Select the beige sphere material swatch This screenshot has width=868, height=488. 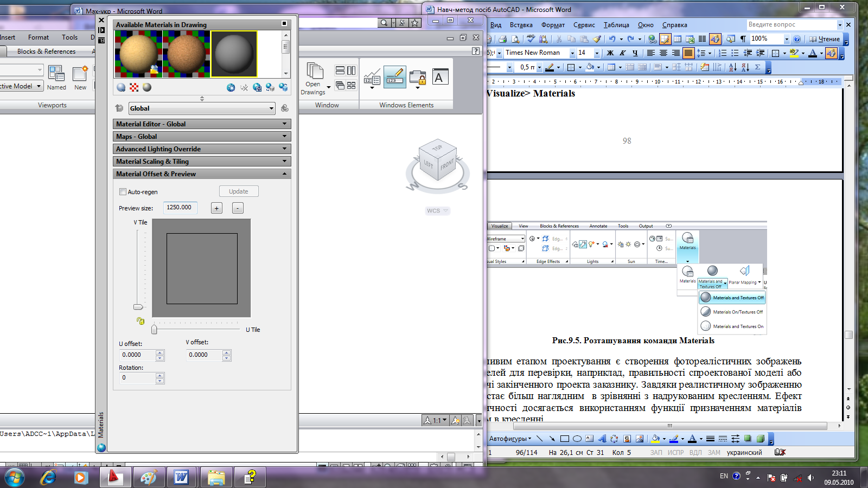click(138, 54)
